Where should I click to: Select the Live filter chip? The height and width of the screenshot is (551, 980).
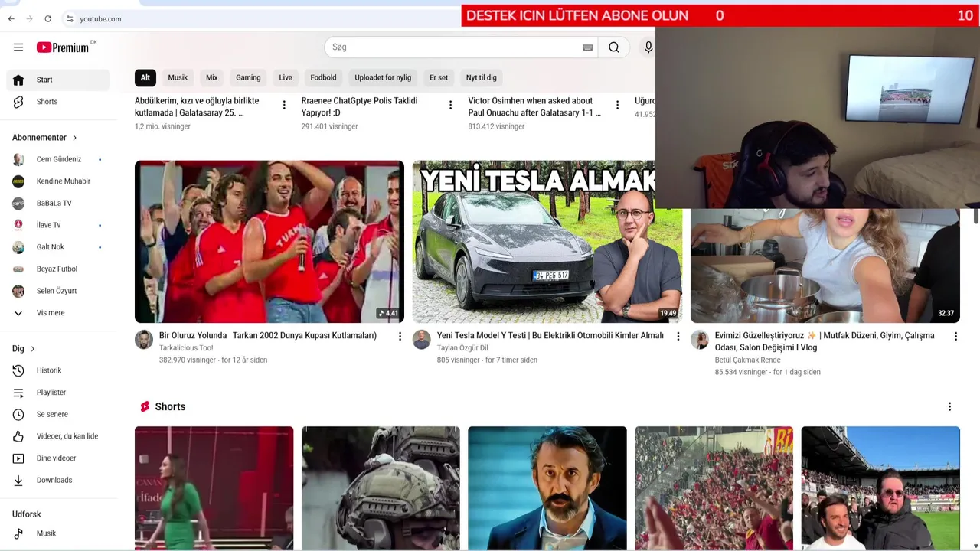[286, 77]
